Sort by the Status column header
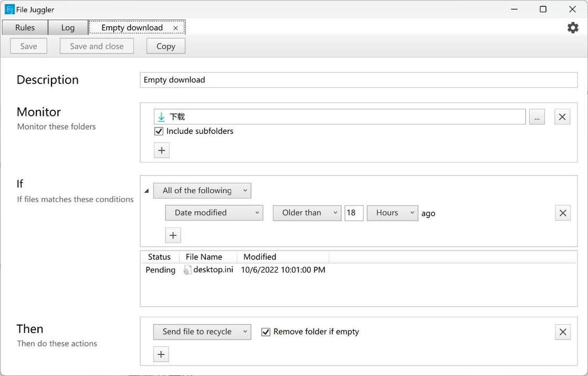Image resolution: width=588 pixels, height=376 pixels. pos(160,257)
